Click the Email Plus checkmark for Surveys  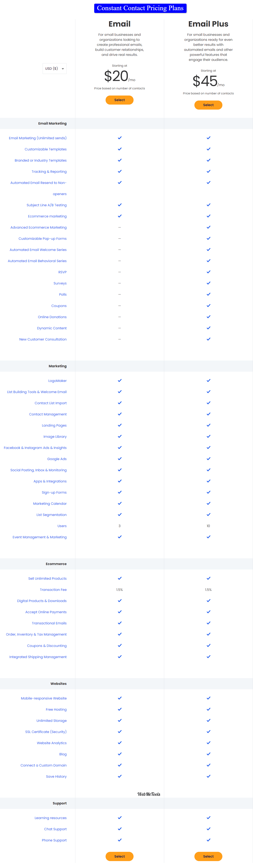(x=208, y=283)
